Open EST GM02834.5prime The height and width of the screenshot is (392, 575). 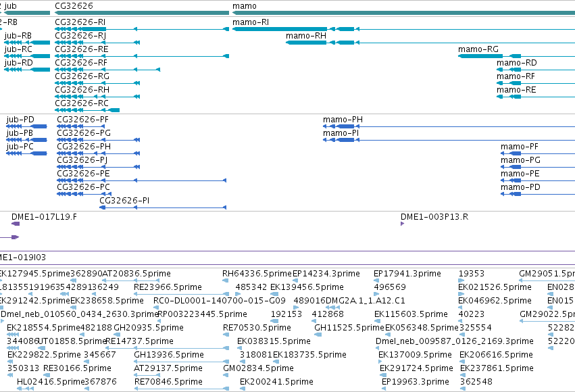pos(258,368)
